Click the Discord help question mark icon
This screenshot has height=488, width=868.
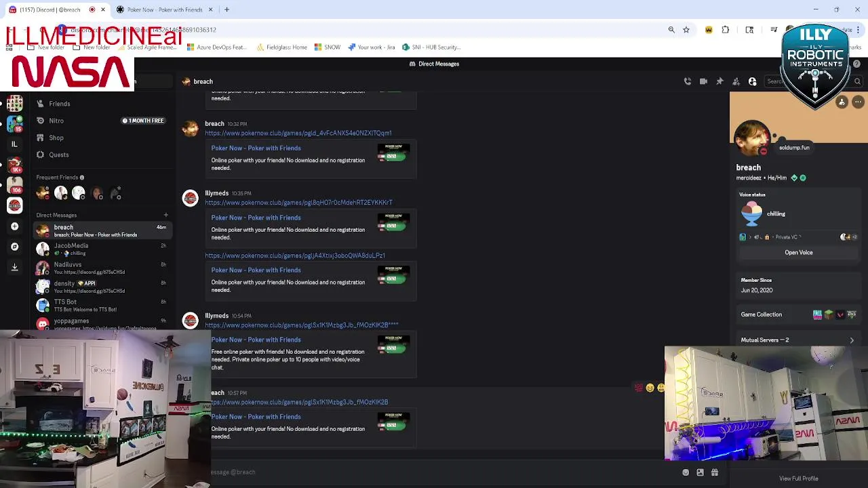(856, 64)
